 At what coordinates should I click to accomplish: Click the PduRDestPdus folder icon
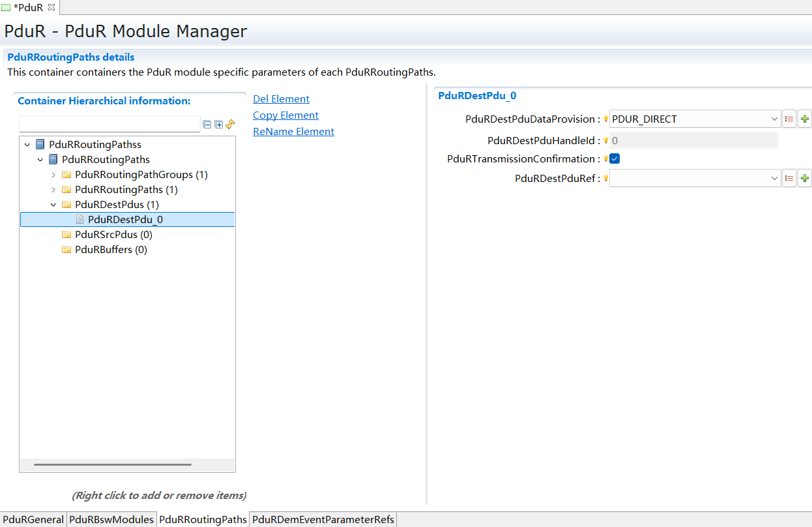[66, 204]
